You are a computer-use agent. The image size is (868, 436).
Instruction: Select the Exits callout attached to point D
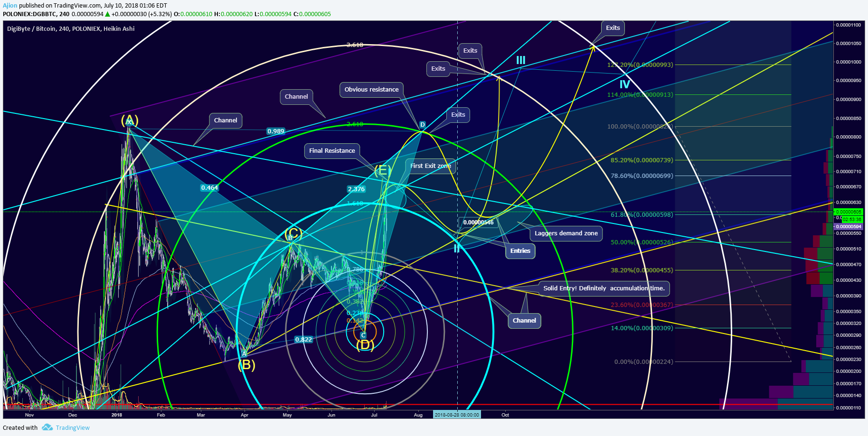(458, 115)
